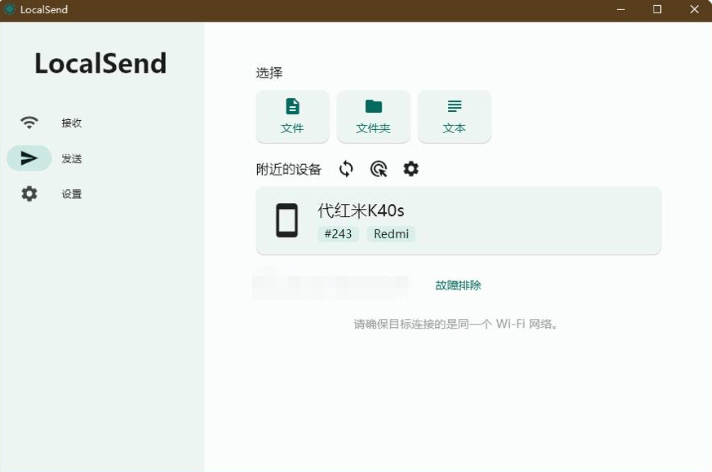Click the phone icon on device card
Screen dimensions: 712x472
(287, 220)
